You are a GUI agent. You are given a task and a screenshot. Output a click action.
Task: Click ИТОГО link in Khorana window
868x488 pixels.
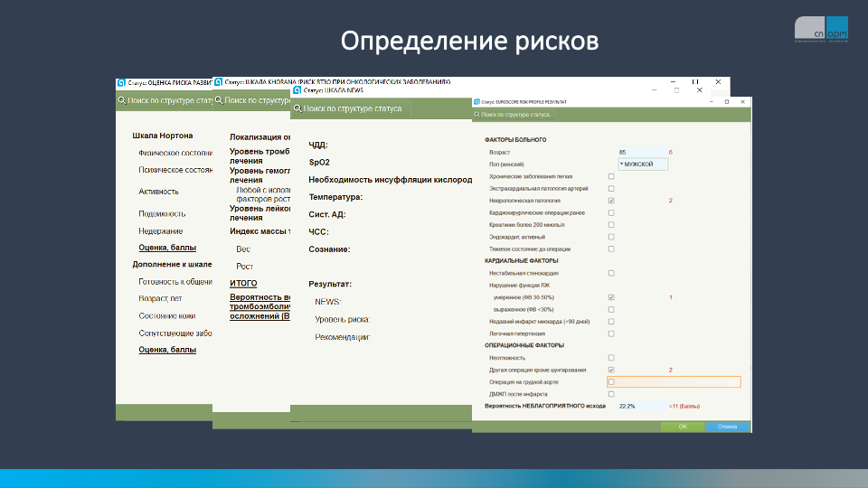(x=243, y=283)
